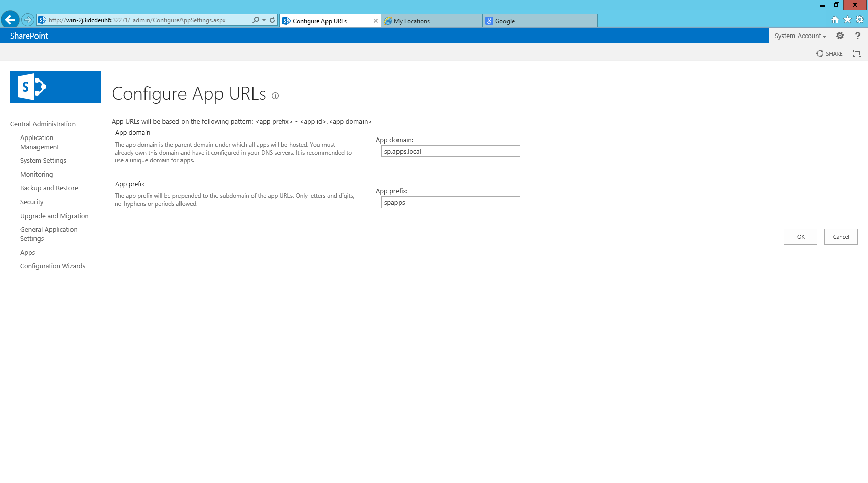Open Security in the sidebar
The height and width of the screenshot is (483, 868).
[32, 202]
